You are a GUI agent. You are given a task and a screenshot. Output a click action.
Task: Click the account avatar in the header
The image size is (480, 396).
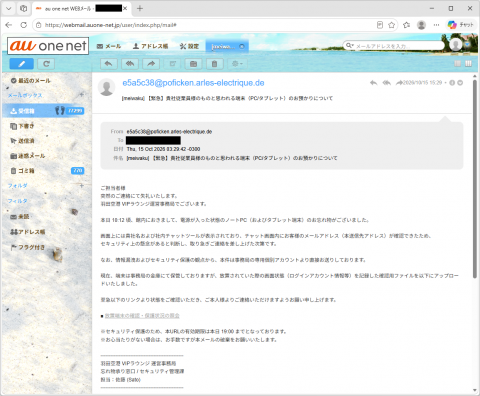pos(456,45)
